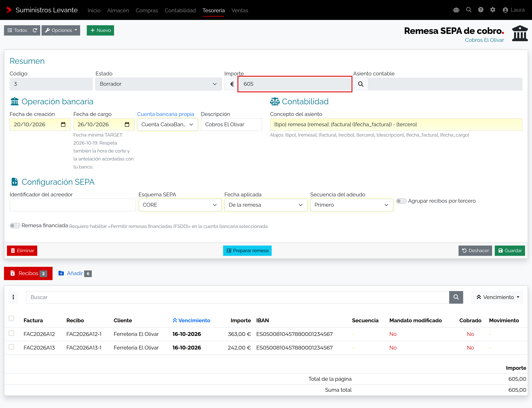This screenshot has height=408, width=532.
Task: Click the Buscar search box
Action: pos(237,297)
